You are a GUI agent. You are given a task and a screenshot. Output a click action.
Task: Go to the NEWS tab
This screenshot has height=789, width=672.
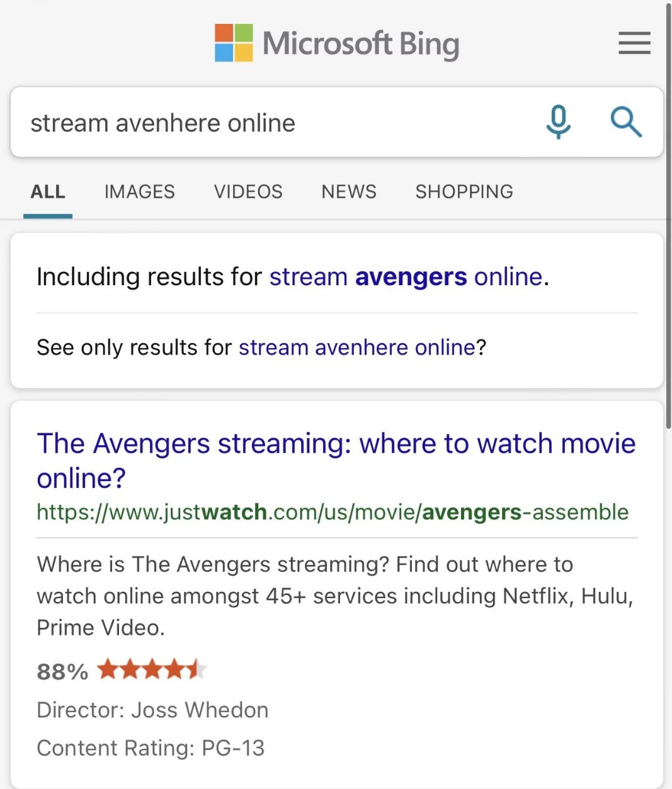coord(349,191)
